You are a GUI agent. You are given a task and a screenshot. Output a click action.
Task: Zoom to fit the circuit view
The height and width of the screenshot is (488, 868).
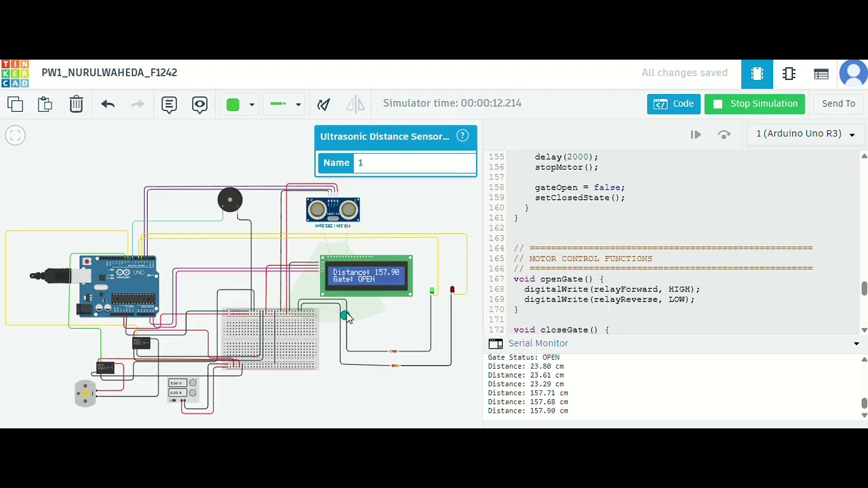point(15,136)
